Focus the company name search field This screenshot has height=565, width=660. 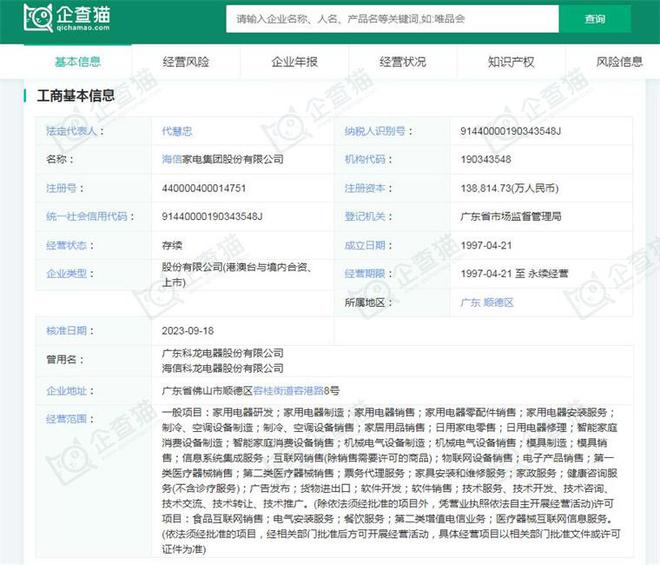392,19
